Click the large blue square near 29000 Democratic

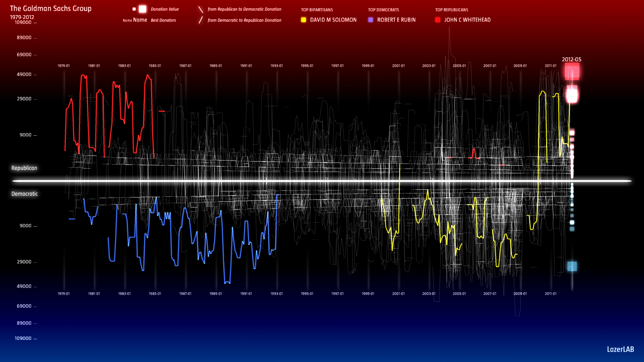click(572, 266)
